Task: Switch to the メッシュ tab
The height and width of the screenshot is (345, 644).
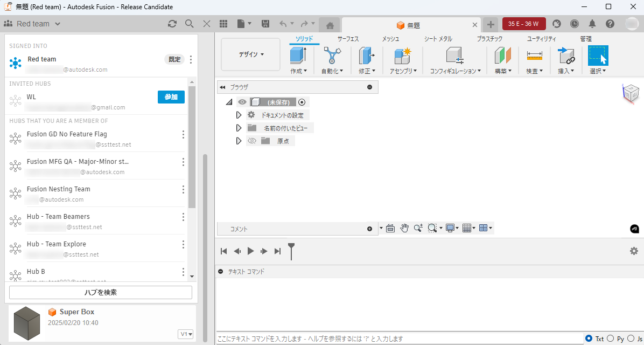Action: click(390, 39)
